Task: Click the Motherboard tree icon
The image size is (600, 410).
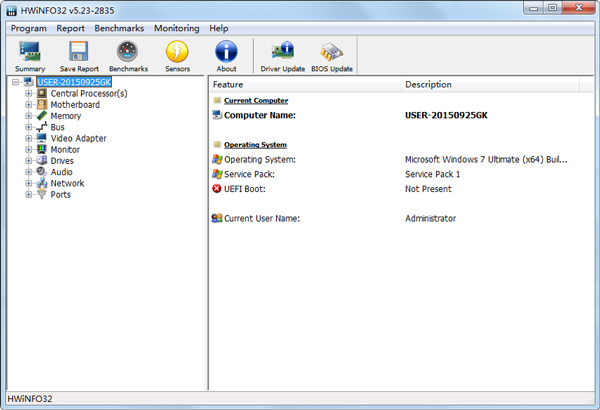Action: [x=42, y=105]
